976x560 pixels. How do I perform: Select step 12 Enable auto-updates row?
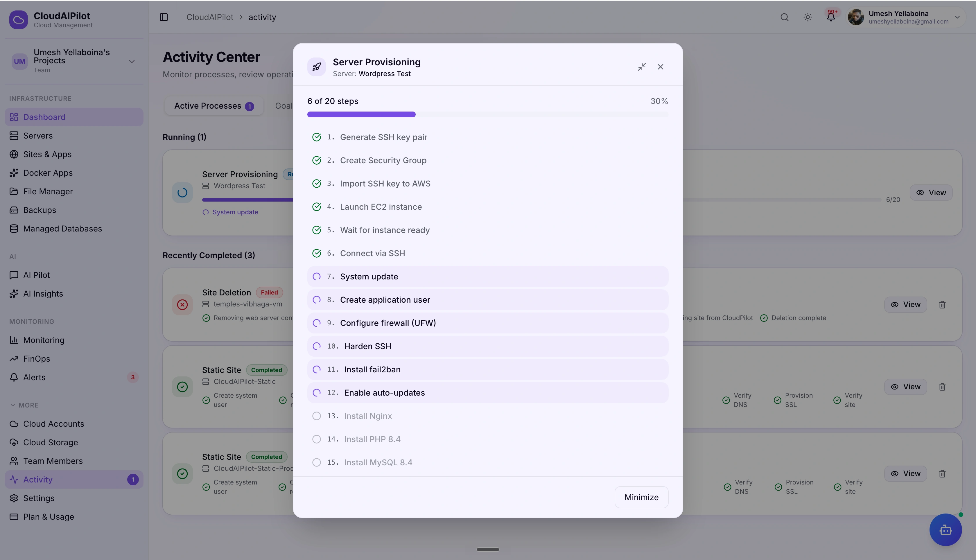tap(488, 393)
